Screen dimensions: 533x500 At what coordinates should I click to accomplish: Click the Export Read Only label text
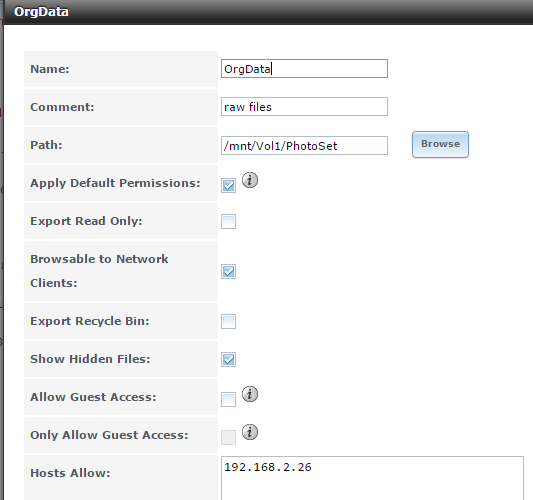click(x=86, y=221)
